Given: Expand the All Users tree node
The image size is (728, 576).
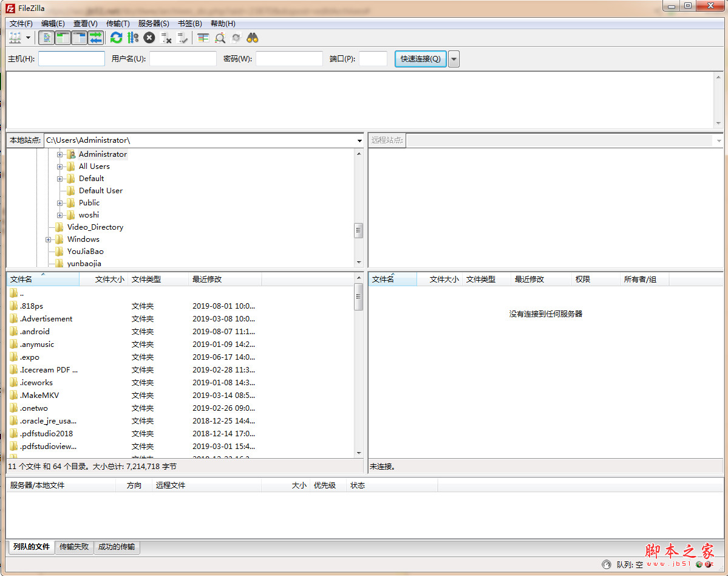Looking at the screenshot, I should coord(60,166).
